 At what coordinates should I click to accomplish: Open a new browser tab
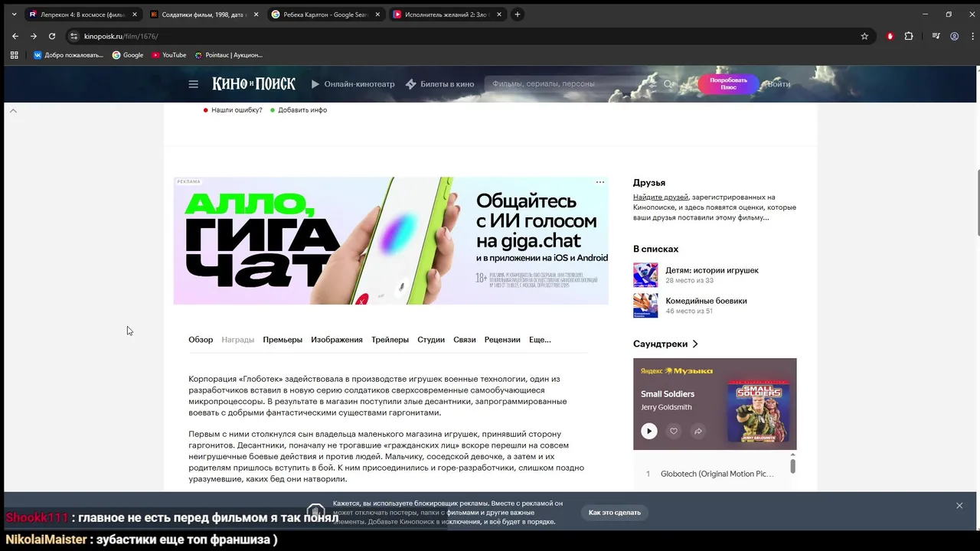(x=518, y=15)
